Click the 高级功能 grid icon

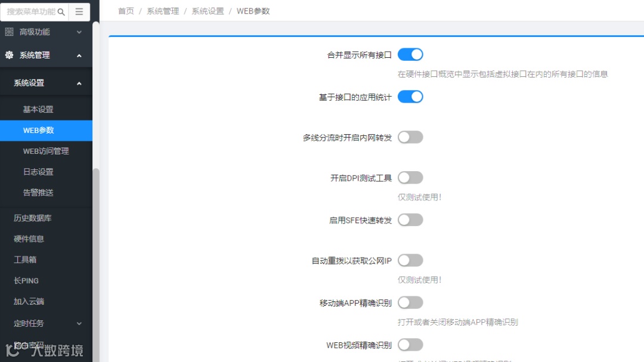pos(9,32)
